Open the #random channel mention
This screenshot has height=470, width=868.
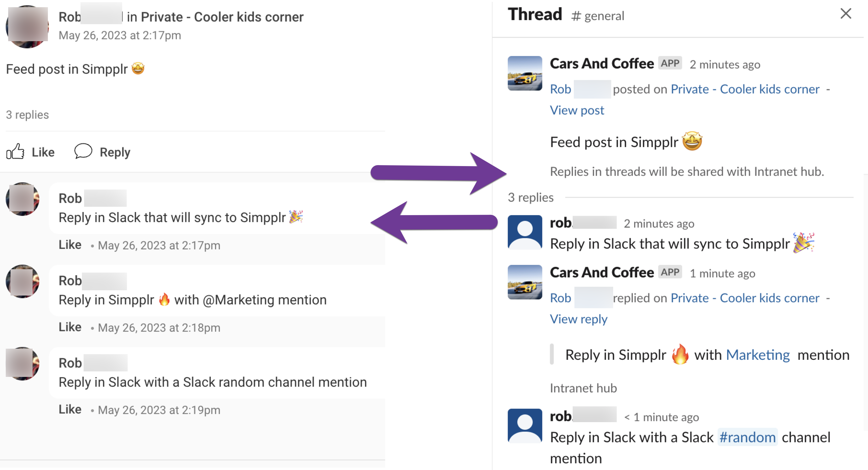[x=747, y=437]
